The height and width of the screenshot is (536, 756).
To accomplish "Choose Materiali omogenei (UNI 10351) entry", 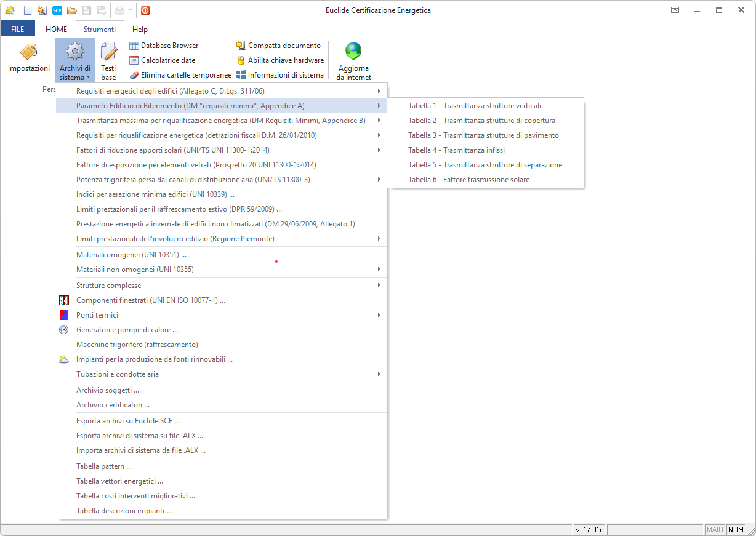I will [131, 255].
